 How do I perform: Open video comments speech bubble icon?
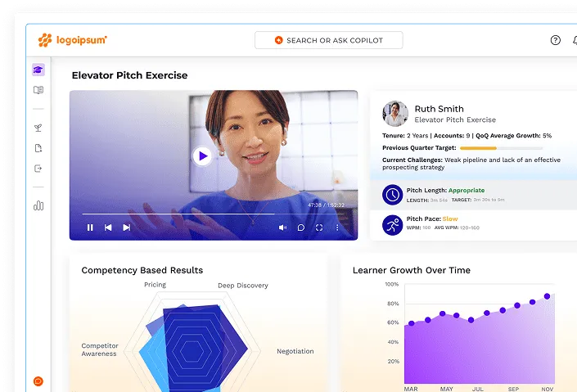pyautogui.click(x=301, y=228)
